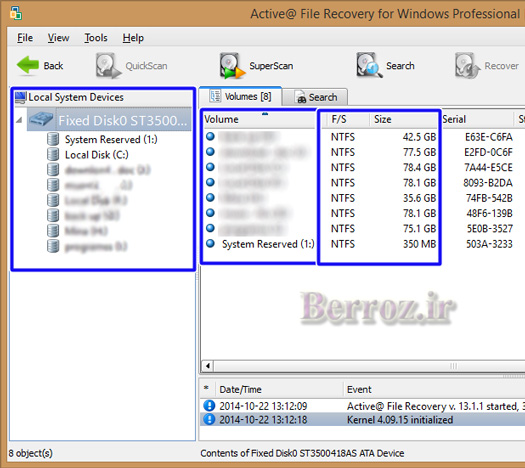Screen dimensions: 525x468
Task: Click the Local Disk (C:) drive icon
Action: pos(53,154)
